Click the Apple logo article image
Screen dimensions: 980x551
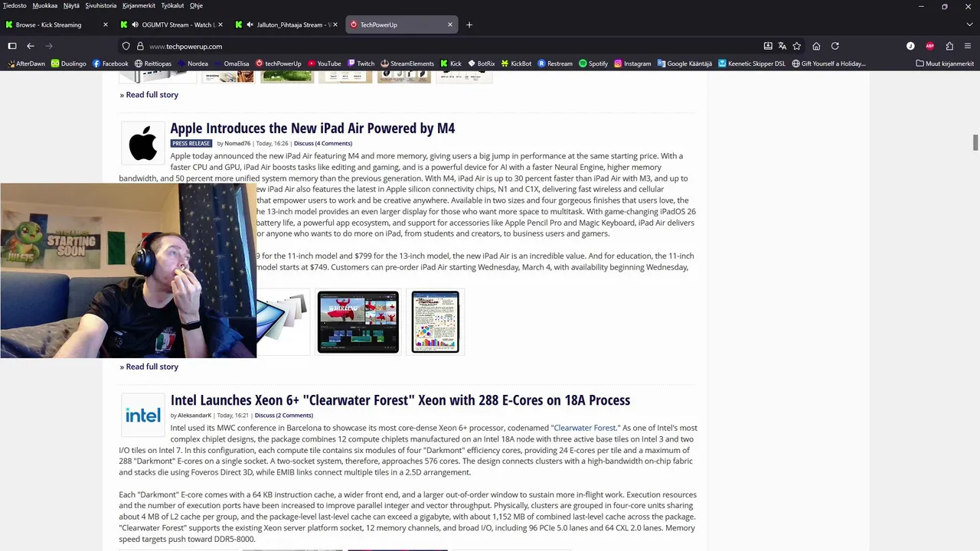coord(142,143)
